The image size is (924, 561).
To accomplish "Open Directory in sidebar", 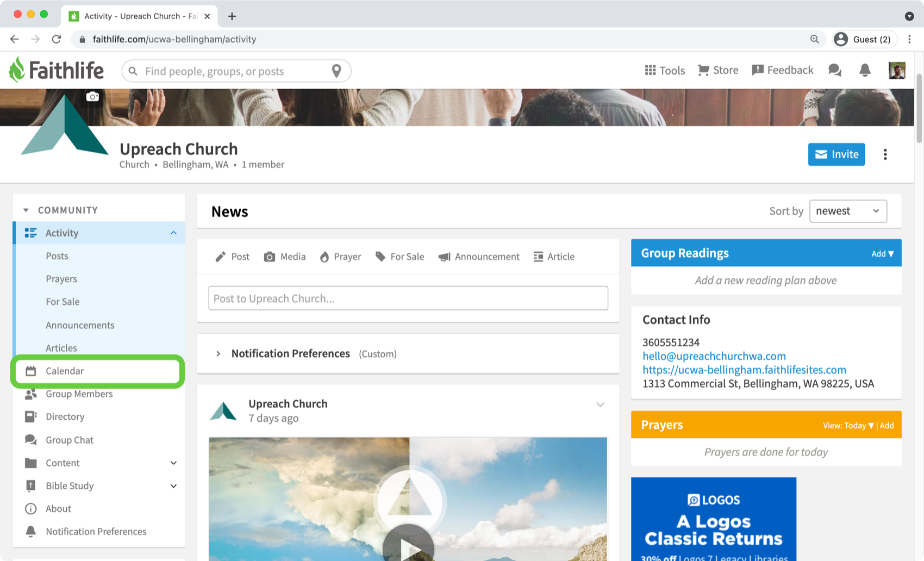I will (65, 416).
